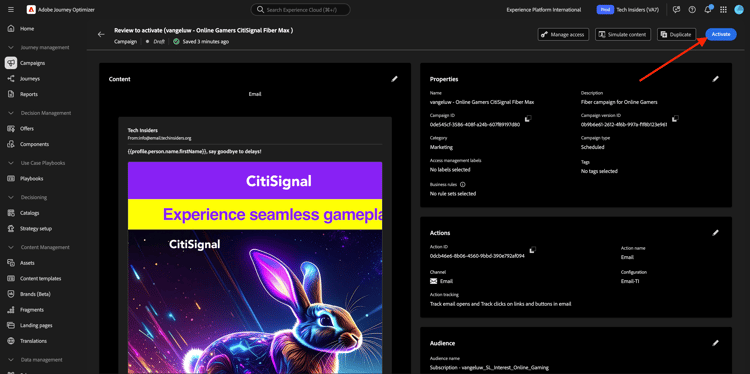The height and width of the screenshot is (374, 750).
Task: Collapse the Journey management sidebar group
Action: pyautogui.click(x=11, y=47)
